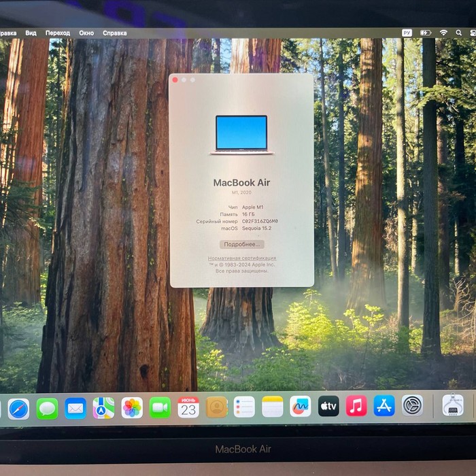Image resolution: width=476 pixels, height=476 pixels.
Task: Open the App Store from the Dock
Action: coord(384,405)
